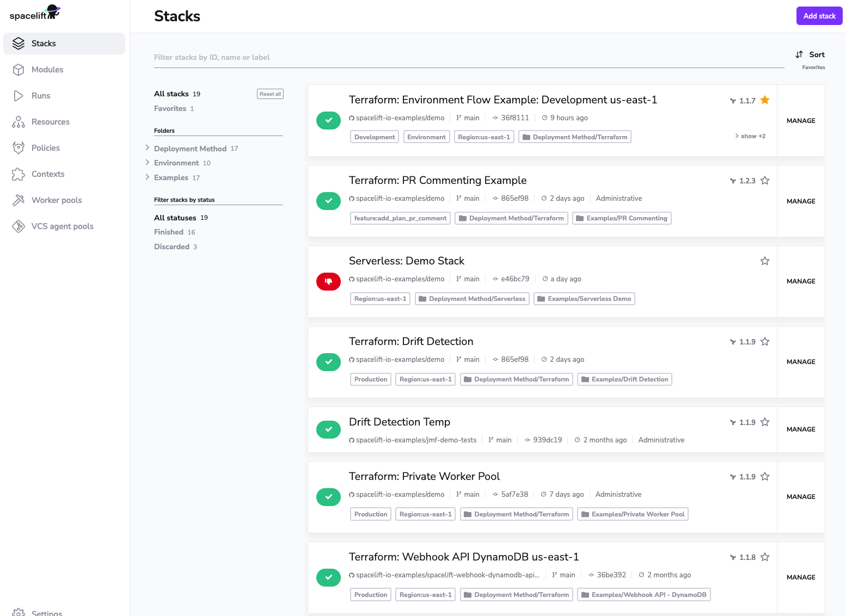Screen dimensions: 846x616
Task: Open the Sort options control
Action: 810,54
